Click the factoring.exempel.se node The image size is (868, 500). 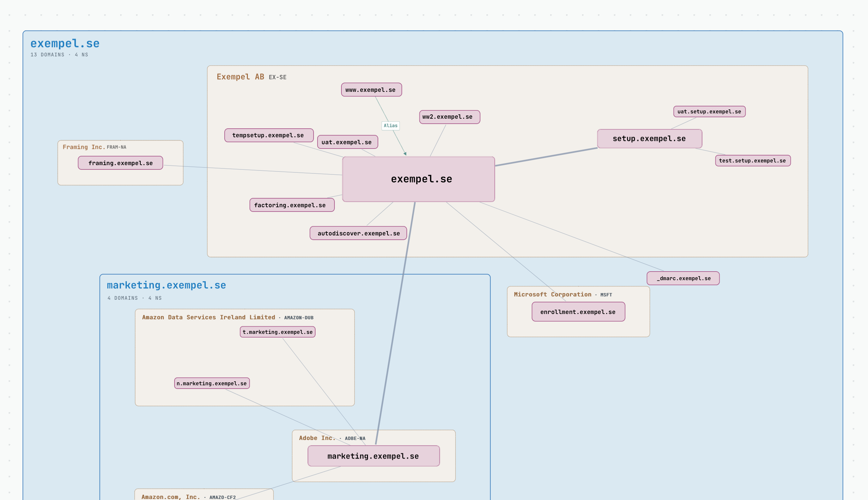click(292, 205)
